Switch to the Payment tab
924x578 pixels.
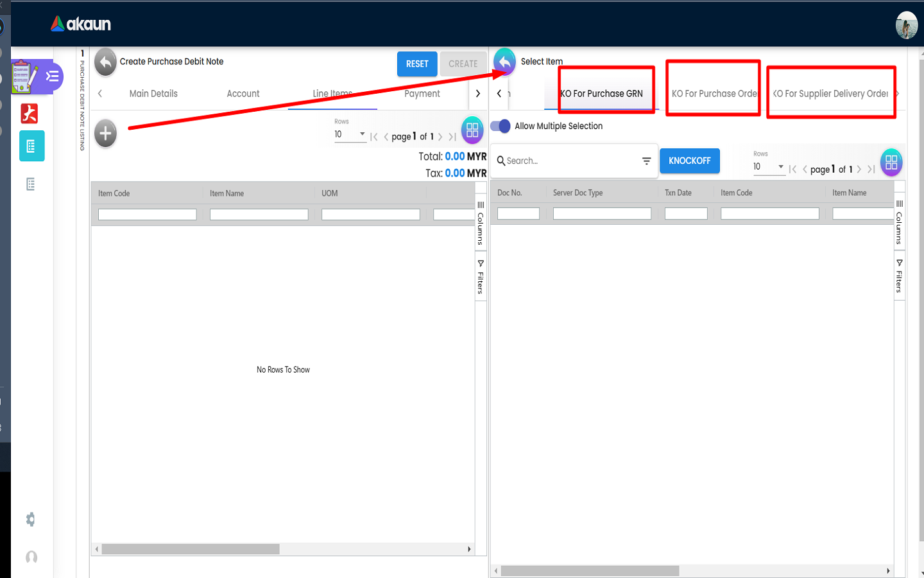(x=422, y=94)
